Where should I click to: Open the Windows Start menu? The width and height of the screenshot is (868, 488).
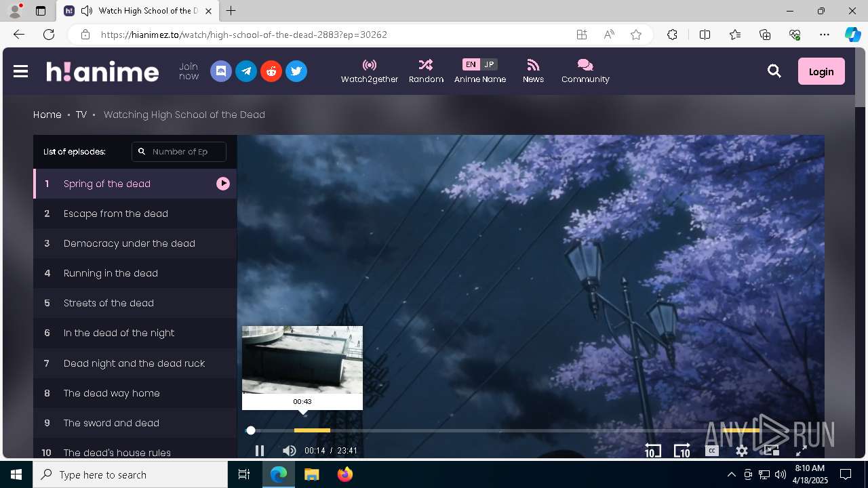(x=16, y=474)
